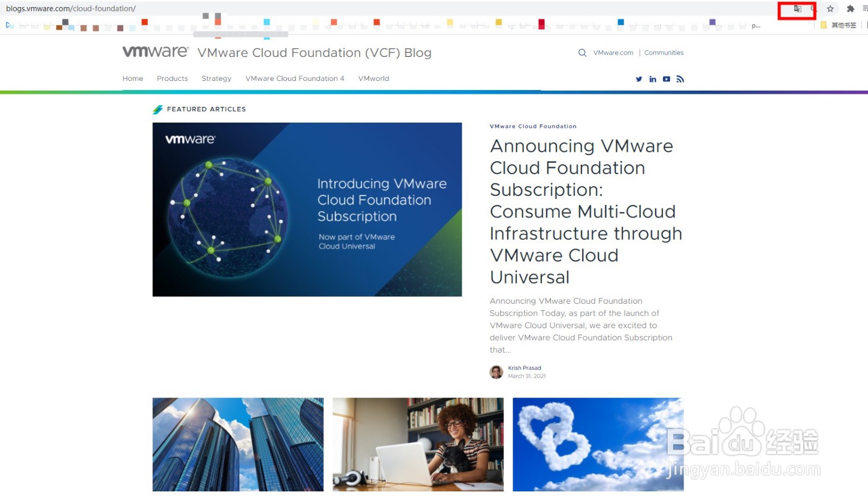Open the skyscrapers article thumbnail
This screenshot has width=868, height=499.
click(x=238, y=445)
